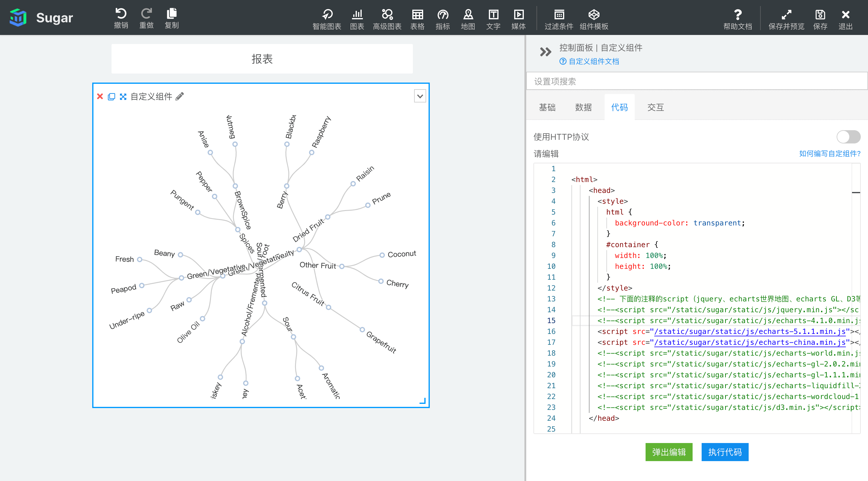Open the 智能图表 smart chart tool
The height and width of the screenshot is (481, 868).
(x=326, y=19)
